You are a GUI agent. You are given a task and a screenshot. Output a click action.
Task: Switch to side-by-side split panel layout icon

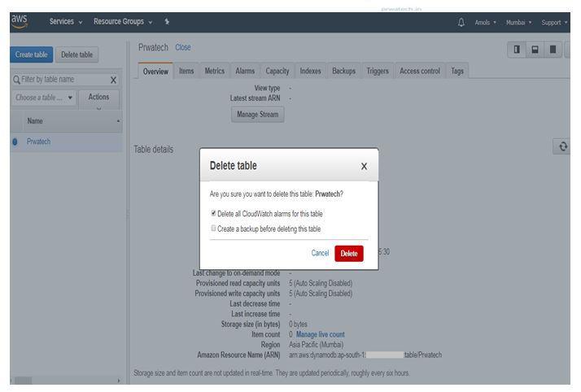pyautogui.click(x=517, y=50)
